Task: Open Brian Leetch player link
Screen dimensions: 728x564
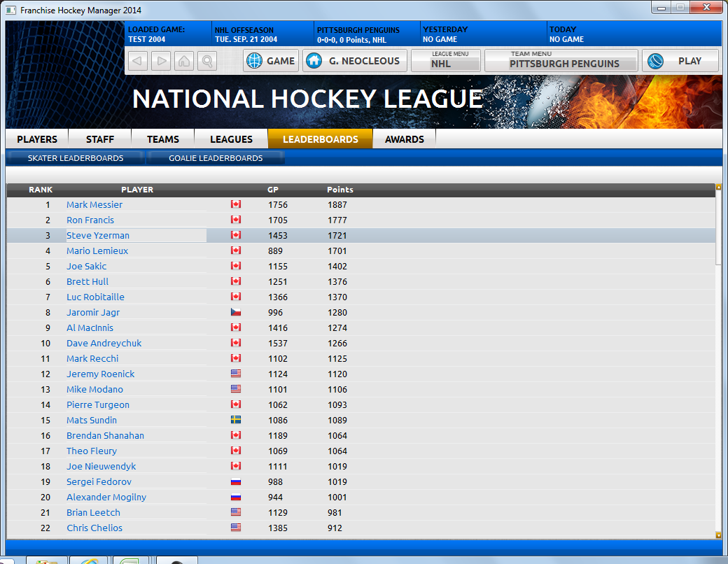Action: point(93,512)
